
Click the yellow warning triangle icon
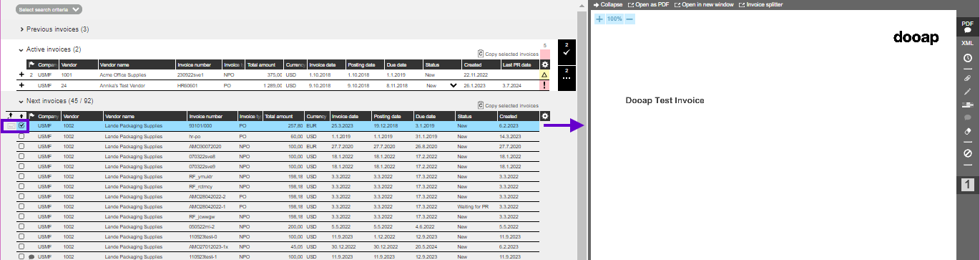[545, 74]
